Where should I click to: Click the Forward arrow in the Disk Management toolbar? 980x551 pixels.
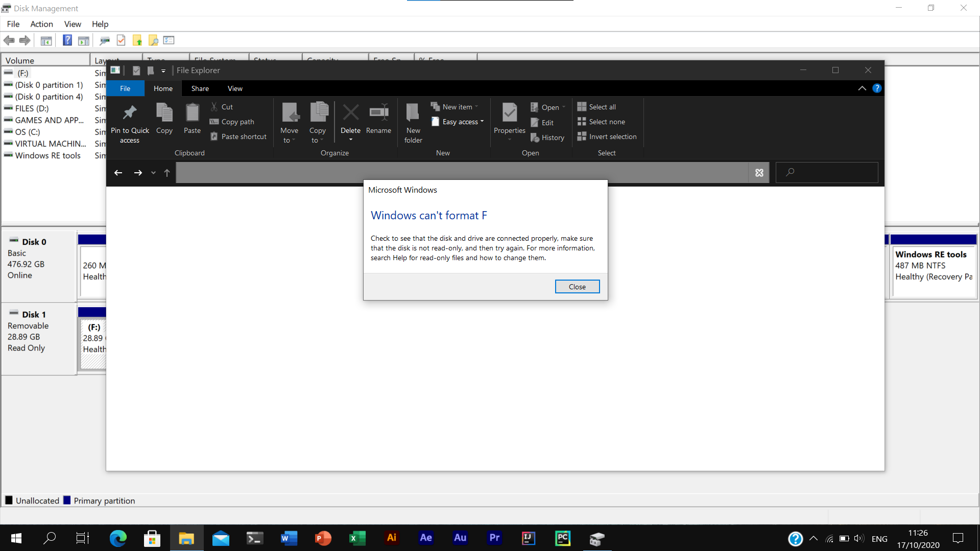click(25, 40)
